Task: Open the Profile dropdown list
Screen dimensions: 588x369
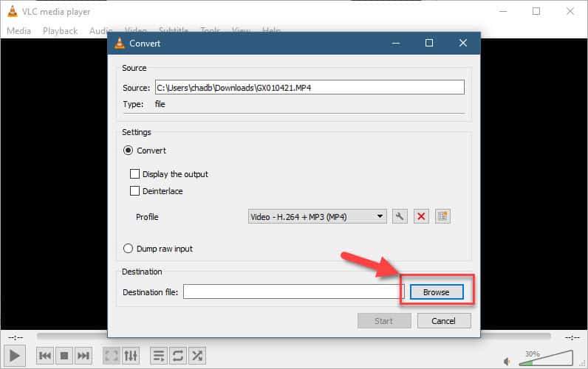Action: (317, 216)
